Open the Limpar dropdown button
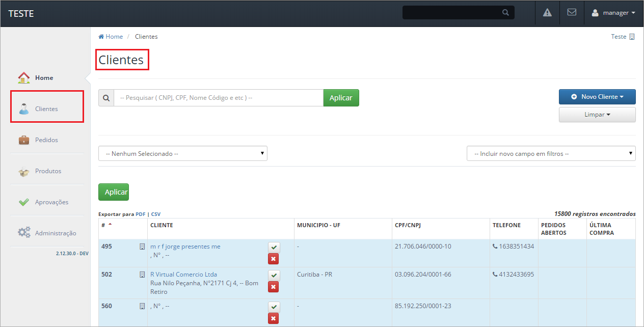The height and width of the screenshot is (327, 644). pos(597,115)
